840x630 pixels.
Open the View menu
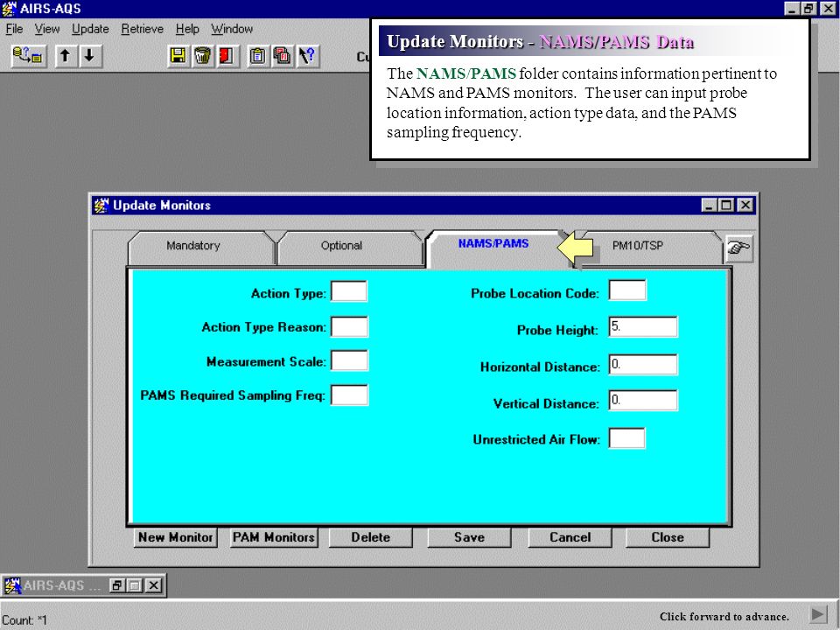click(x=47, y=29)
